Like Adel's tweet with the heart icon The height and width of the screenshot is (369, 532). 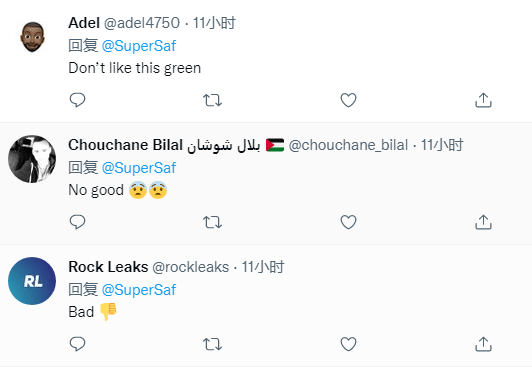(x=348, y=100)
